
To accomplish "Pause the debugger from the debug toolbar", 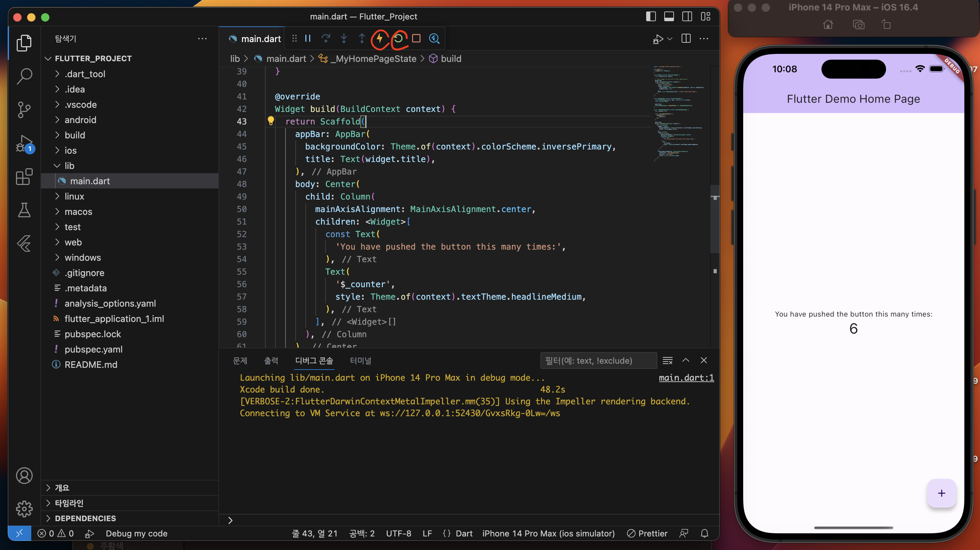I will pyautogui.click(x=308, y=38).
